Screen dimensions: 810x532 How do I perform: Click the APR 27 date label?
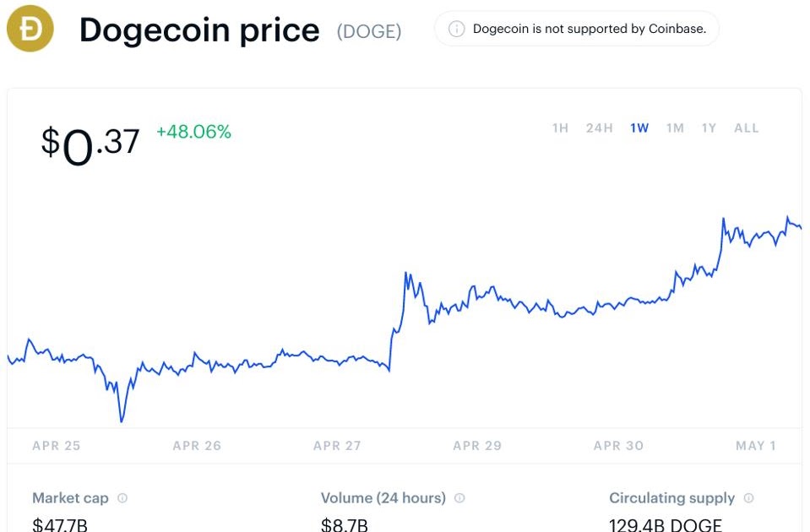(337, 446)
